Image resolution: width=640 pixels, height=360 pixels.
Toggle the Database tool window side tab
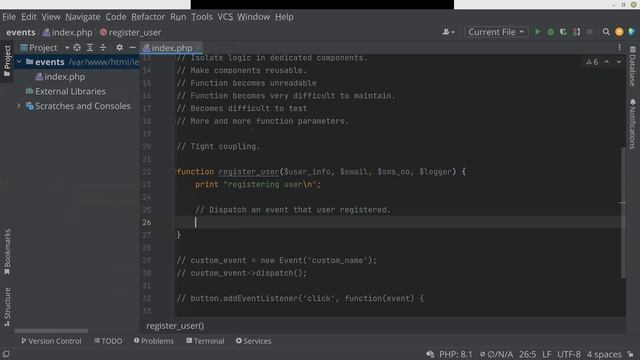click(632, 66)
